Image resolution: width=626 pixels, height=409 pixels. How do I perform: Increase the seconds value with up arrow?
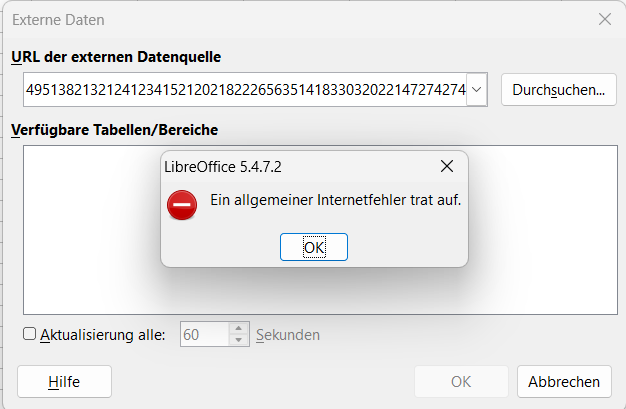coord(238,328)
